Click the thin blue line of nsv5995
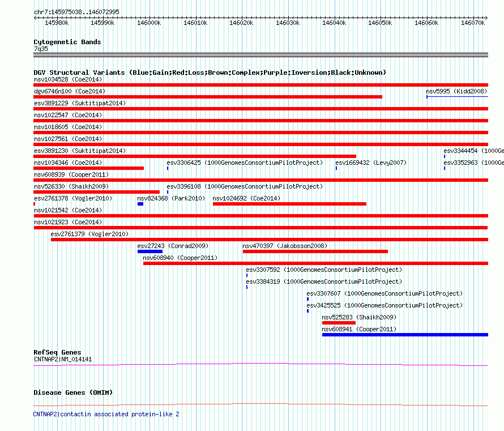The width and height of the screenshot is (504, 431). (457, 97)
